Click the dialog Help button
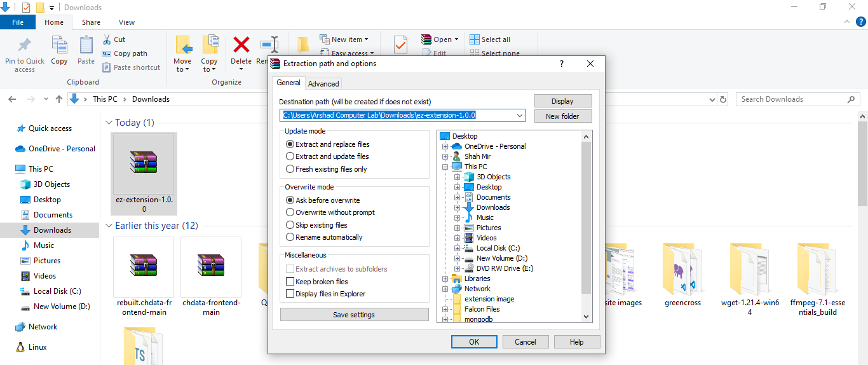Viewport: 868px width, 365px height. click(577, 342)
